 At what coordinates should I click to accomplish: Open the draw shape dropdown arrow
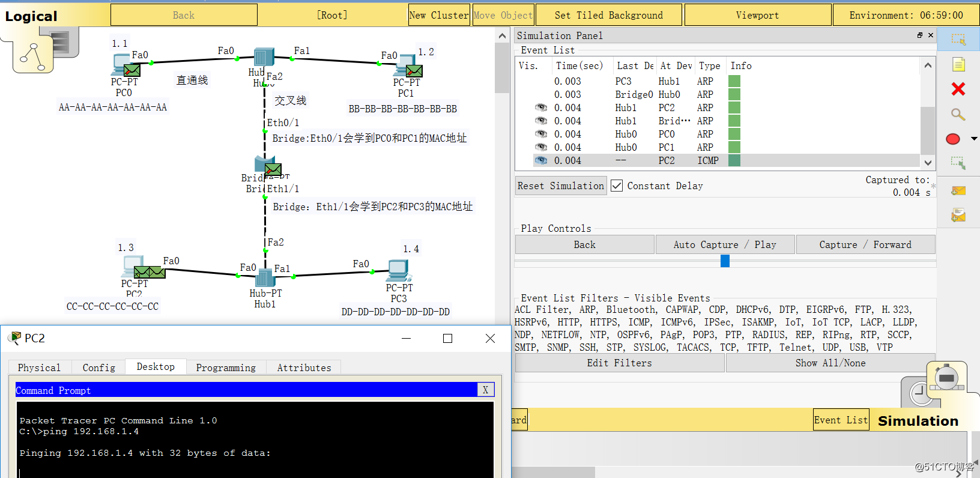click(x=974, y=139)
